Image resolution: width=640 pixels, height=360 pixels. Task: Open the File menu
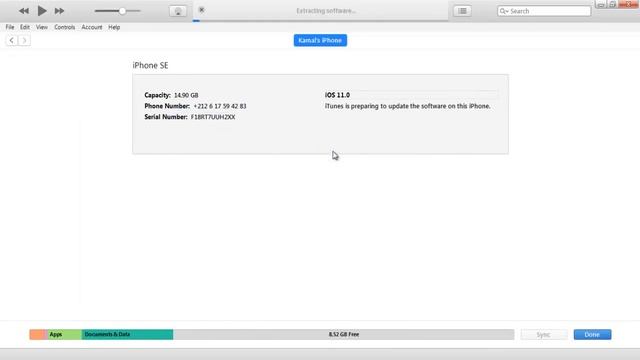coord(10,27)
